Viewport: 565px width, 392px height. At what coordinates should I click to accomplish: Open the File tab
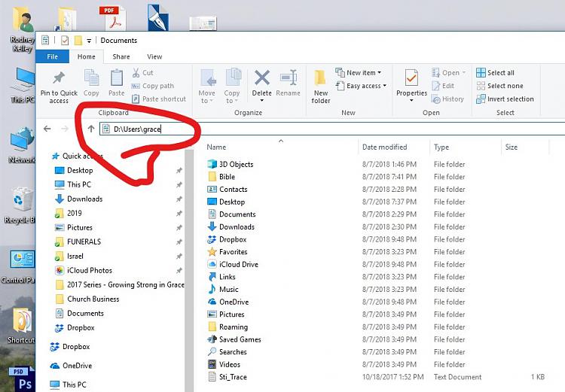[52, 56]
